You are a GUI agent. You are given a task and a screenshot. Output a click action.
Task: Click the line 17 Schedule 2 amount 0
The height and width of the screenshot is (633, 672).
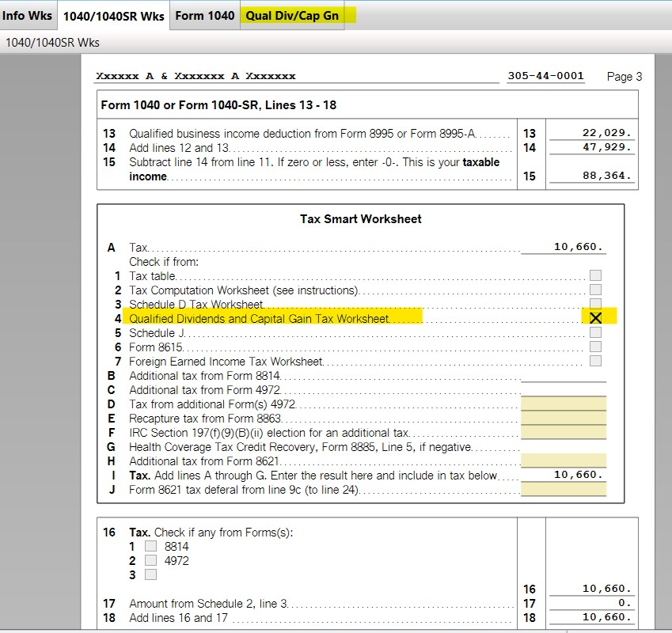click(591, 603)
